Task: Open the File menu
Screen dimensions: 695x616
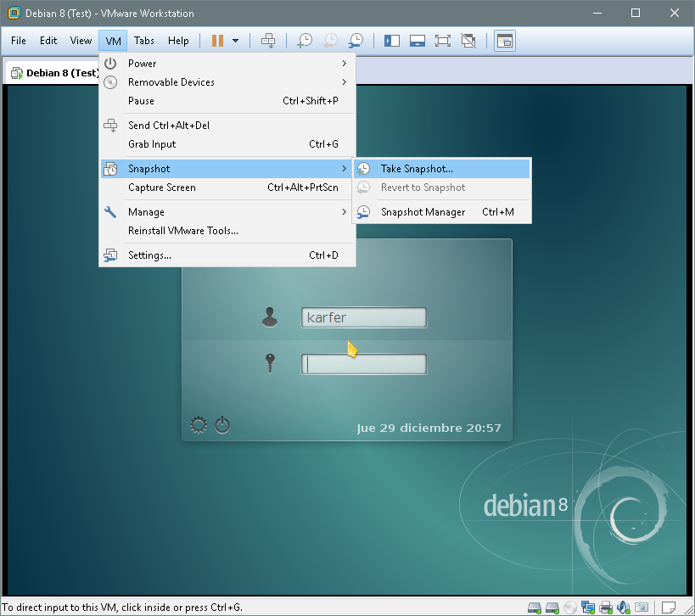Action: [19, 41]
